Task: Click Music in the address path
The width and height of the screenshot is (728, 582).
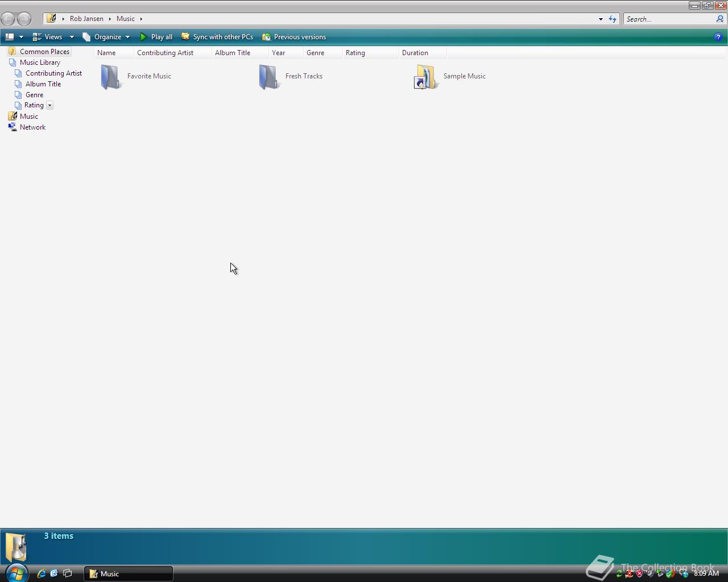Action: (x=126, y=19)
